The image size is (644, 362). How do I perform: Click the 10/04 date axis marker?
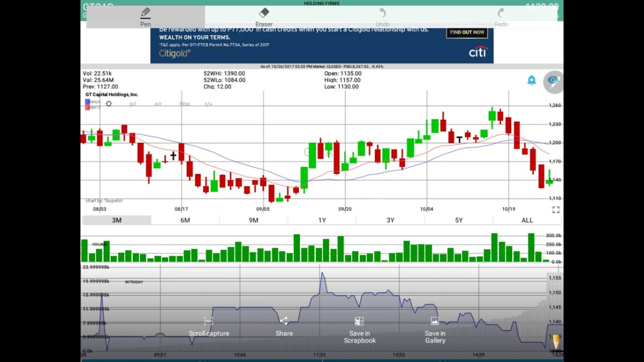click(426, 209)
